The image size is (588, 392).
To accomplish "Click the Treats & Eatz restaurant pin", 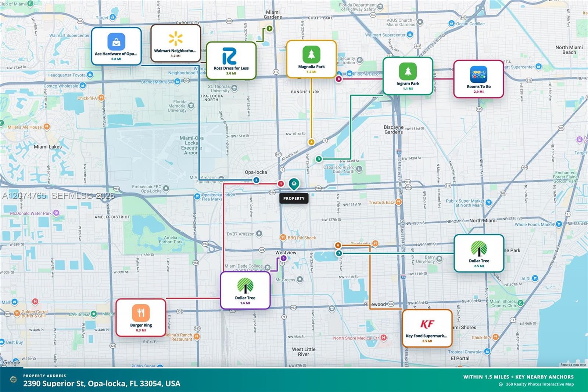I will pyautogui.click(x=399, y=202).
